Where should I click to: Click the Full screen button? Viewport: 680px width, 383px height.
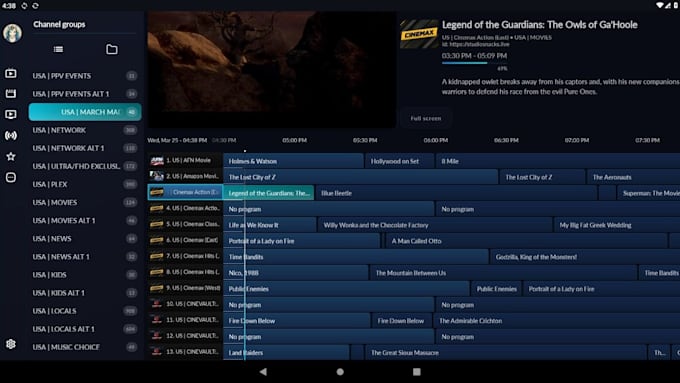click(425, 118)
